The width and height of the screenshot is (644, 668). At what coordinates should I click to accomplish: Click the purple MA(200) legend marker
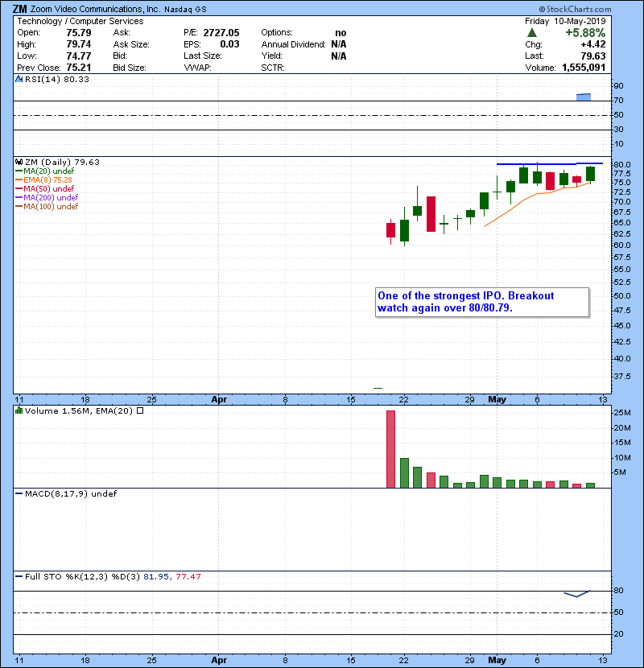[19, 197]
